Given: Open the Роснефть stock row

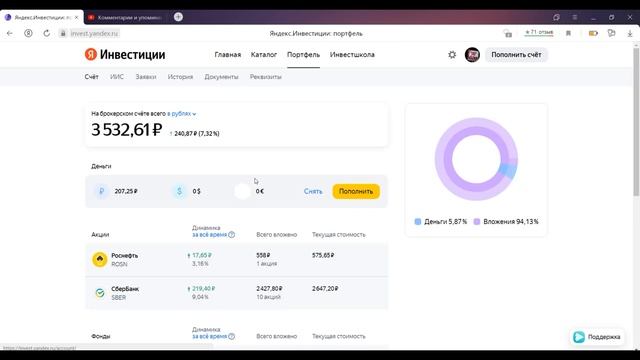Looking at the screenshot, I should tap(236, 260).
